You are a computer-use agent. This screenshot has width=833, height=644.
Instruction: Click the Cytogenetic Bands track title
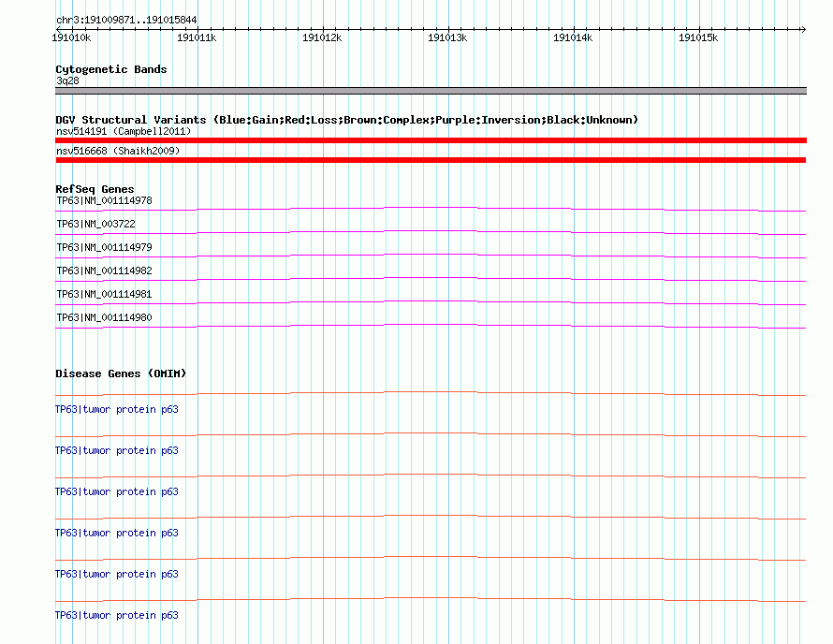[x=111, y=69]
